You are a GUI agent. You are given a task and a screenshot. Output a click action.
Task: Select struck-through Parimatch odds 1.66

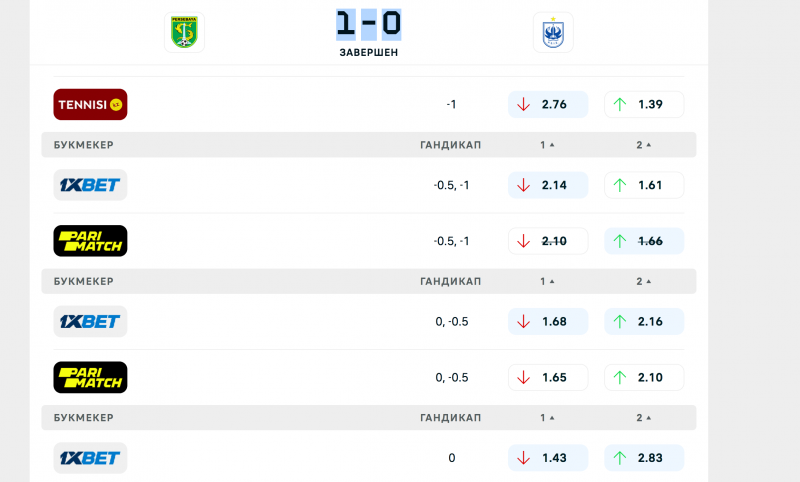click(643, 241)
